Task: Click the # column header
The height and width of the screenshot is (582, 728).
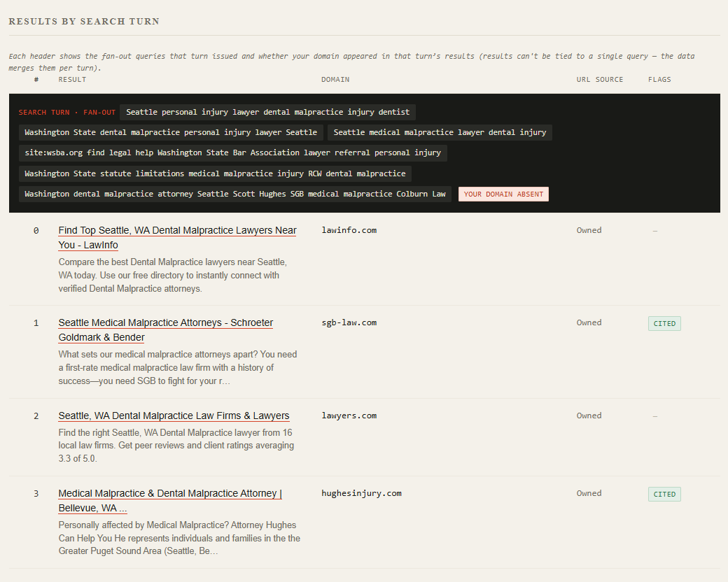Action: pyautogui.click(x=36, y=79)
